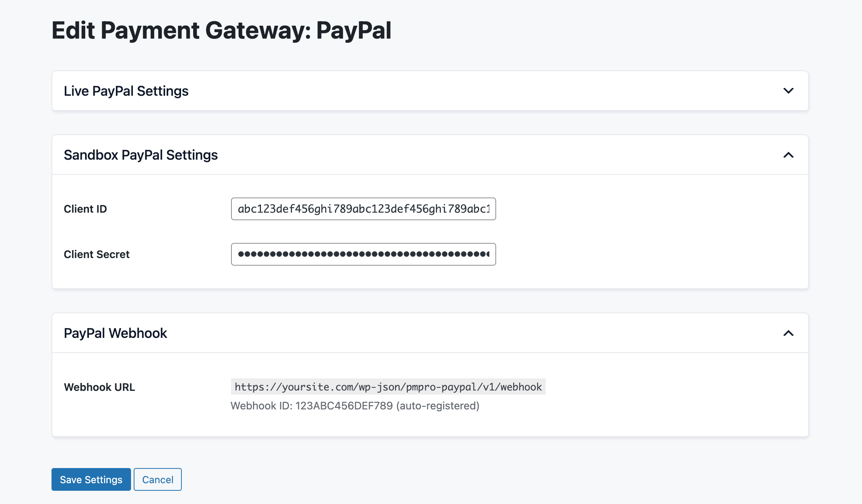Select the Client ID input field
Viewport: 862px width, 504px height.
(363, 208)
